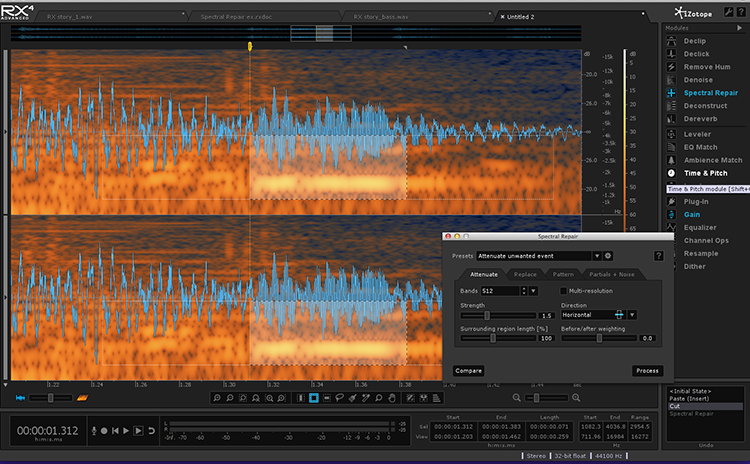Image resolution: width=750 pixels, height=464 pixels.
Task: Toggle the time-frequency rectangular selection tool
Action: 314,398
